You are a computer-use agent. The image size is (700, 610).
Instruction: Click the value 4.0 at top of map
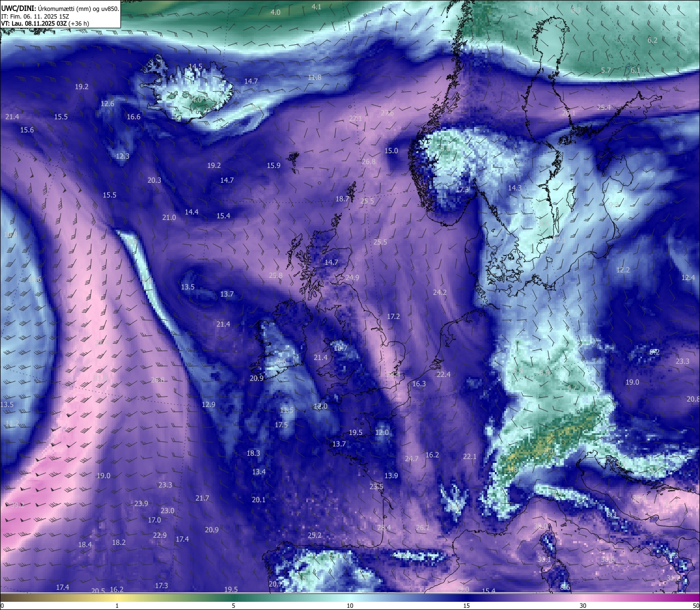(276, 12)
